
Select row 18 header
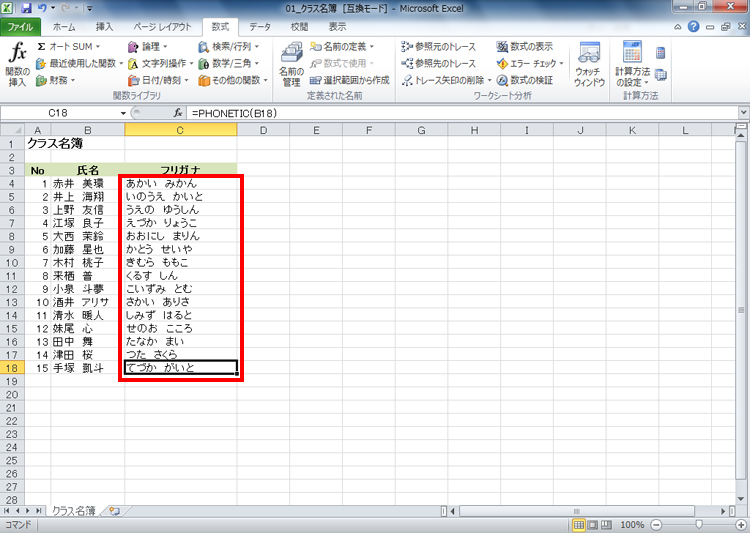click(x=12, y=368)
